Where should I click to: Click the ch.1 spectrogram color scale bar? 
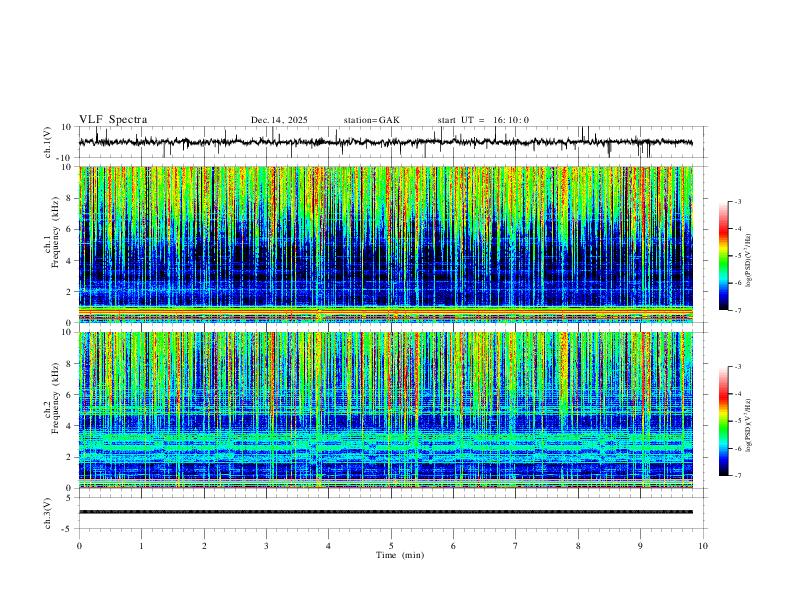pyautogui.click(x=723, y=256)
